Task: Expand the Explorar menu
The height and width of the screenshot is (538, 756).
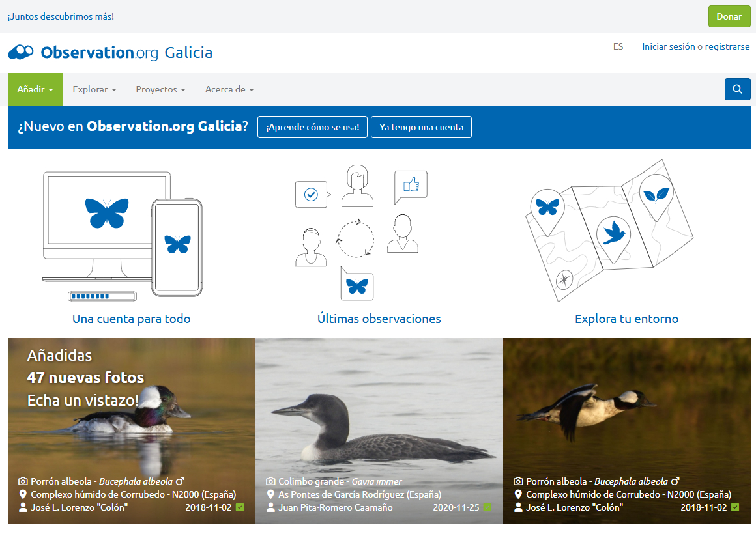Action: tap(94, 89)
